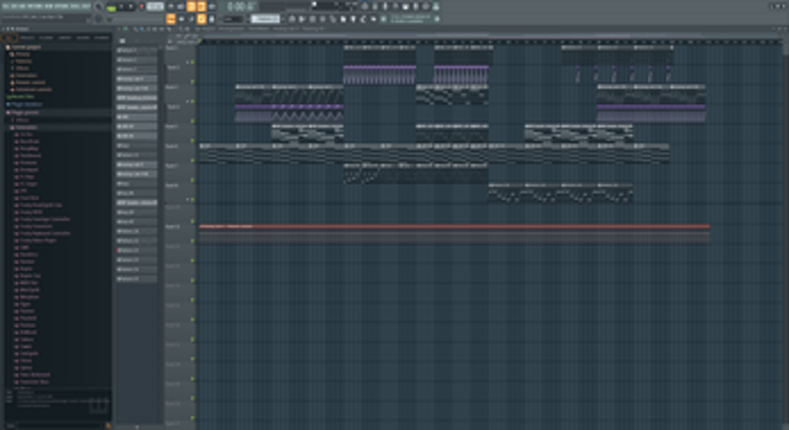The width and height of the screenshot is (789, 430).
Task: Open the global snap selector dropdown
Action: 232,19
